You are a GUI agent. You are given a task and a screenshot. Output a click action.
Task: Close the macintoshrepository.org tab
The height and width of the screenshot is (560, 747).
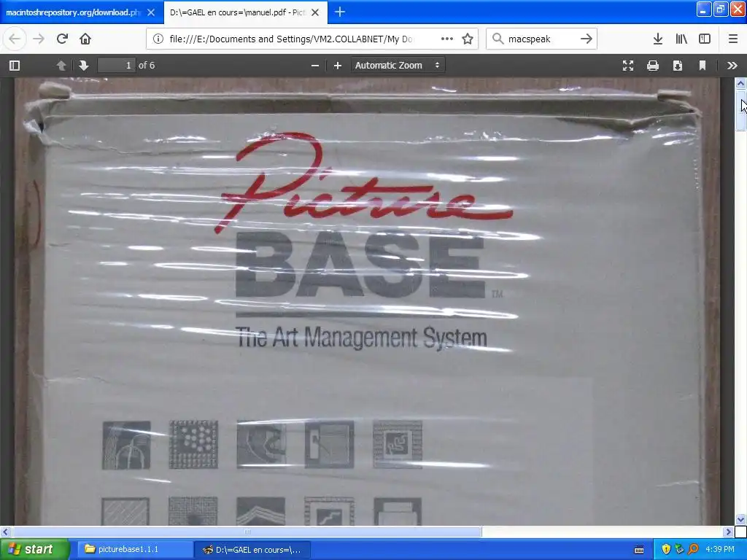(x=151, y=12)
